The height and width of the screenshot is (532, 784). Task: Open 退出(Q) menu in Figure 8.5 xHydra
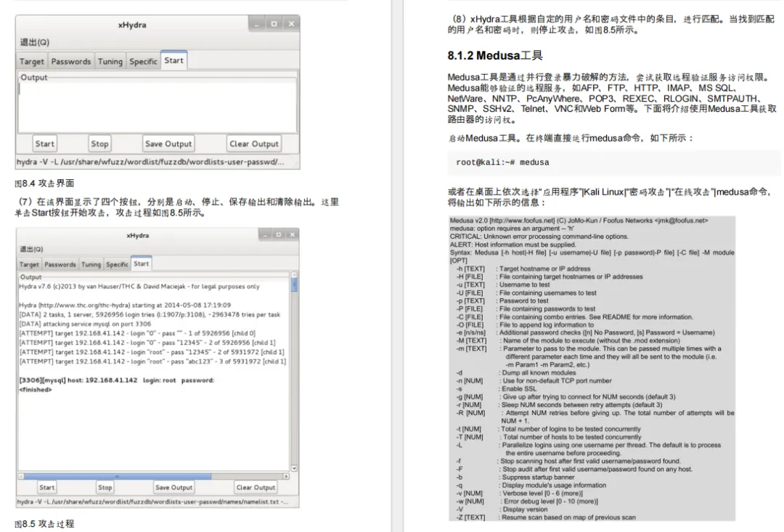(x=31, y=249)
